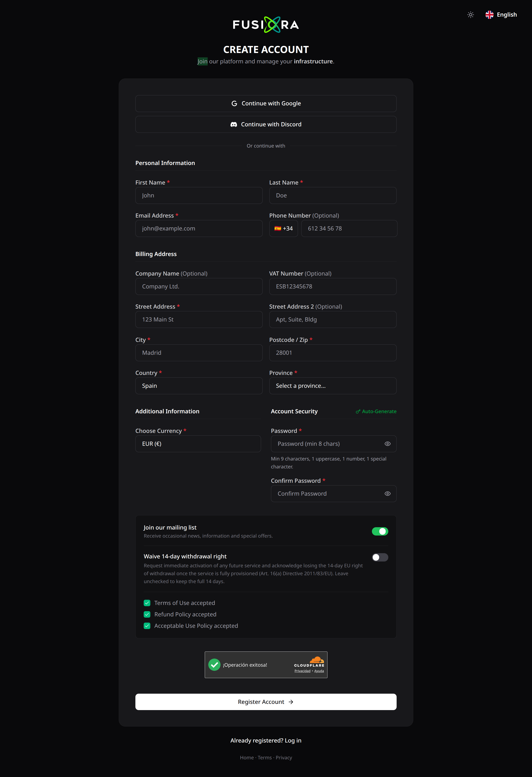Viewport: 532px width, 777px height.
Task: Click the Auto-Generate key icon
Action: (x=358, y=412)
